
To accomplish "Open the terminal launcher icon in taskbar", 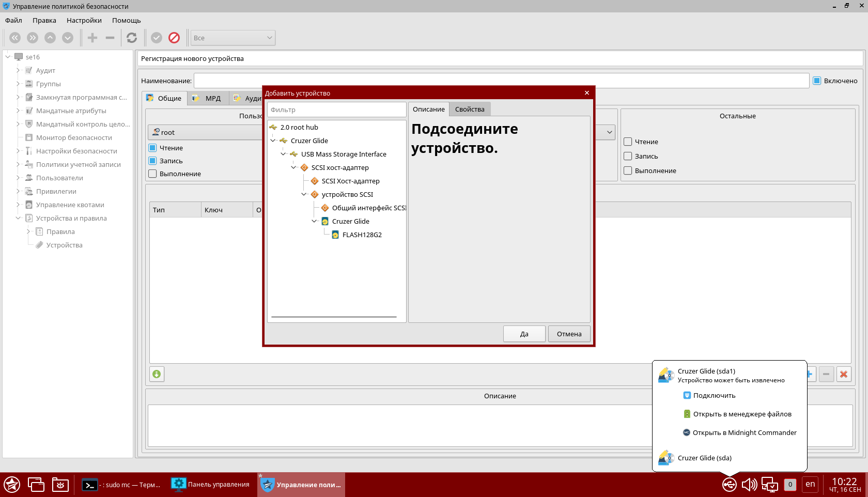I will pos(90,485).
